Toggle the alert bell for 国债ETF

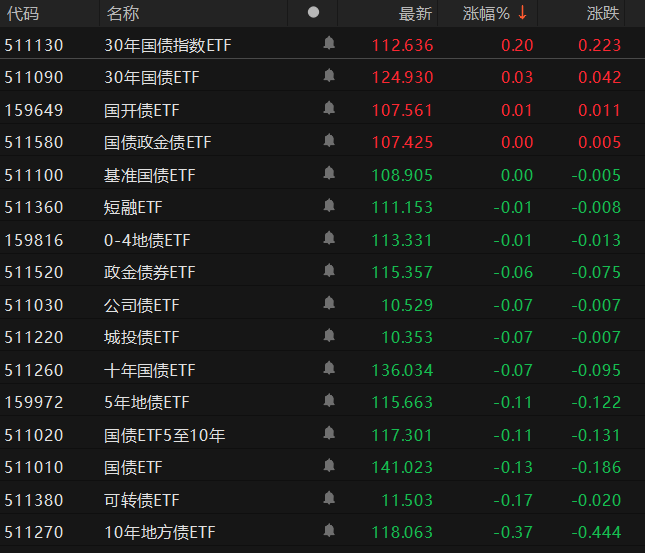click(329, 466)
